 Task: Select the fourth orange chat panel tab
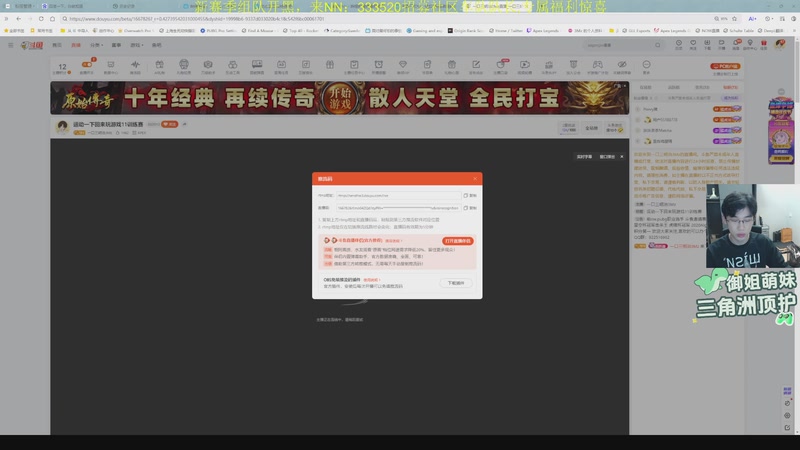(730, 87)
